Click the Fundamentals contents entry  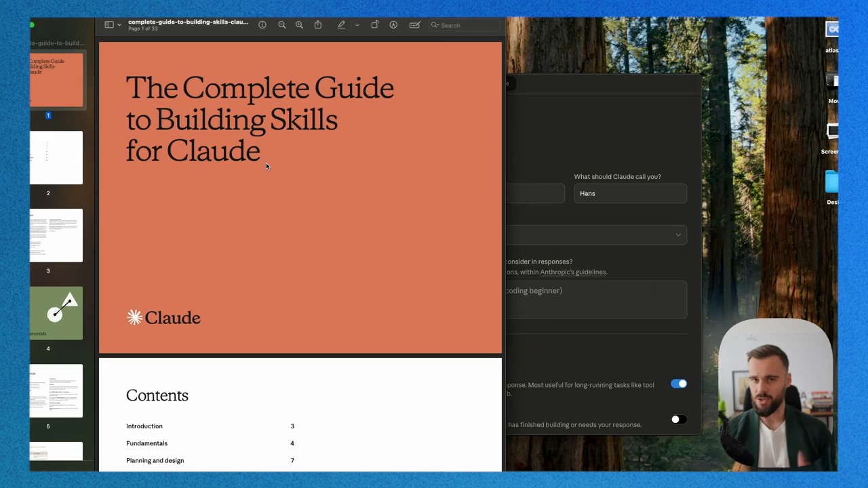(x=146, y=443)
